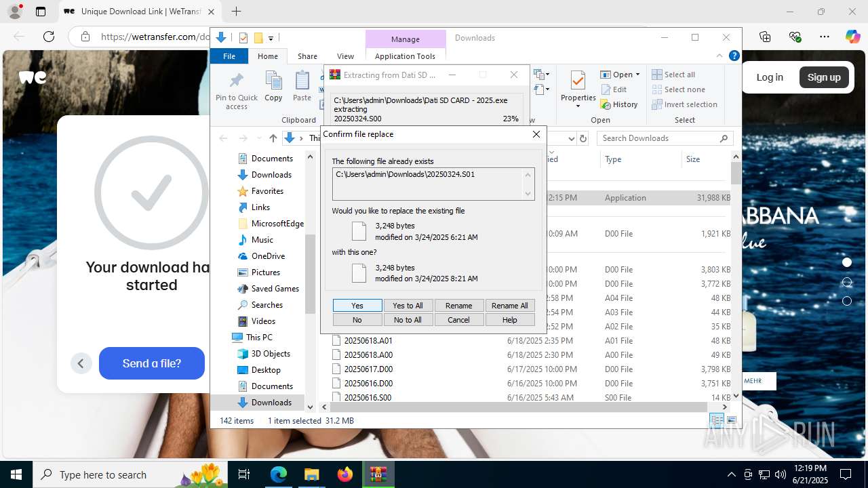Image resolution: width=868 pixels, height=488 pixels.
Task: Close the Confirm file replace dialog
Action: coord(536,134)
